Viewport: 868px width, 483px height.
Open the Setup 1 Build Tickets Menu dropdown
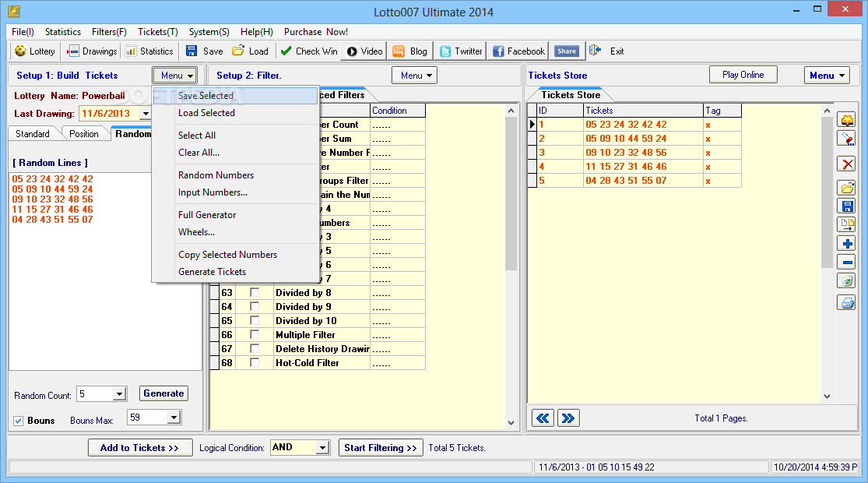175,76
